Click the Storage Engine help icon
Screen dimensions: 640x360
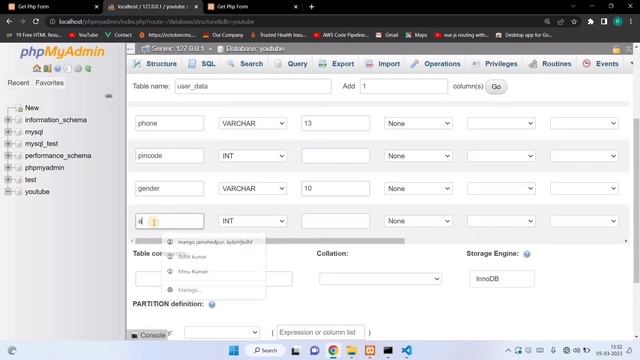pos(527,254)
